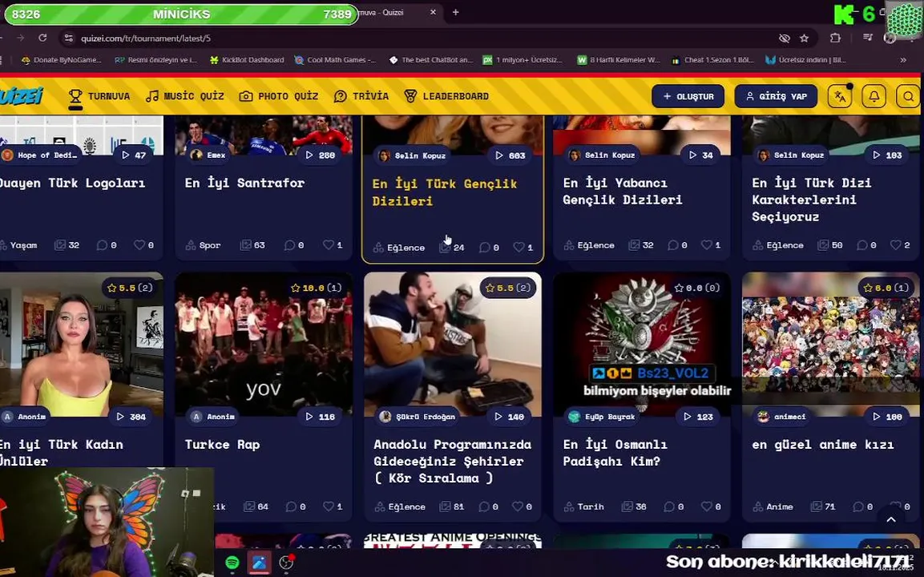Open the En İyi Santrafor quiz title
The height and width of the screenshot is (577, 924).
pos(244,183)
